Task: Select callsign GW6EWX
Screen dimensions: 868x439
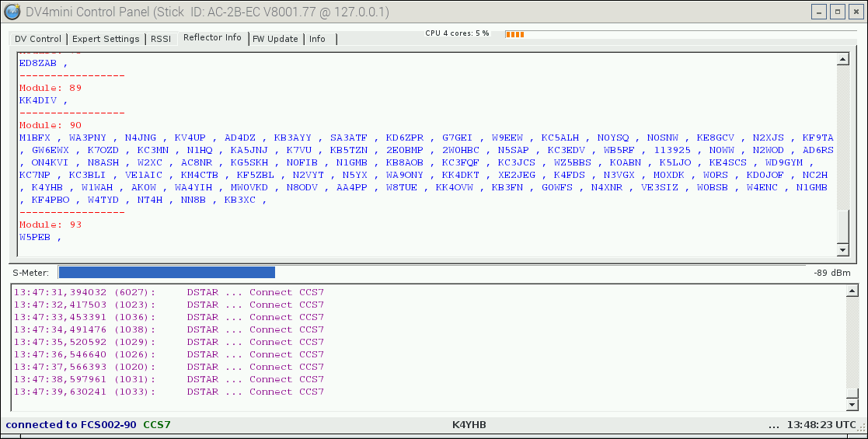Action: (51, 150)
